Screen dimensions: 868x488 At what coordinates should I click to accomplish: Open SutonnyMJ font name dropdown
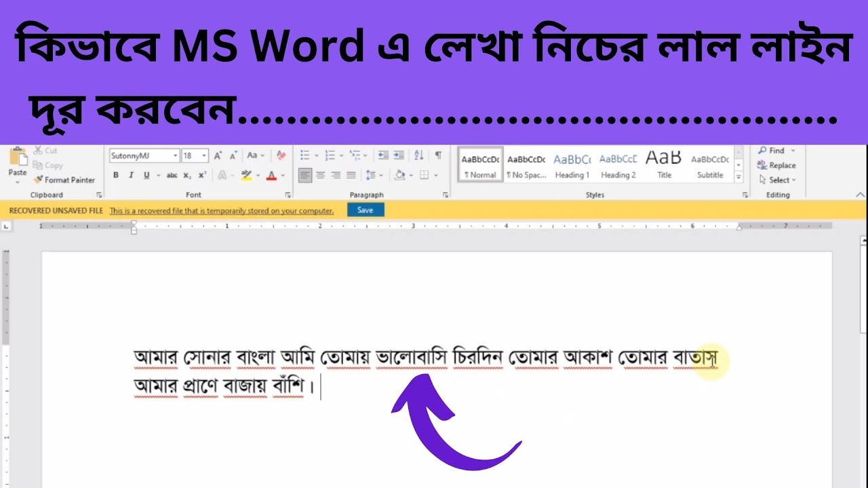[175, 155]
